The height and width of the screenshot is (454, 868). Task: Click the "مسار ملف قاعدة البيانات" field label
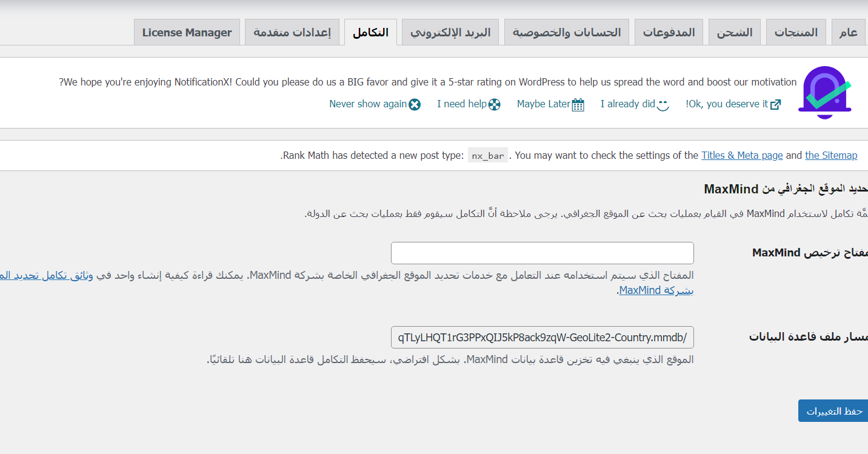809,337
